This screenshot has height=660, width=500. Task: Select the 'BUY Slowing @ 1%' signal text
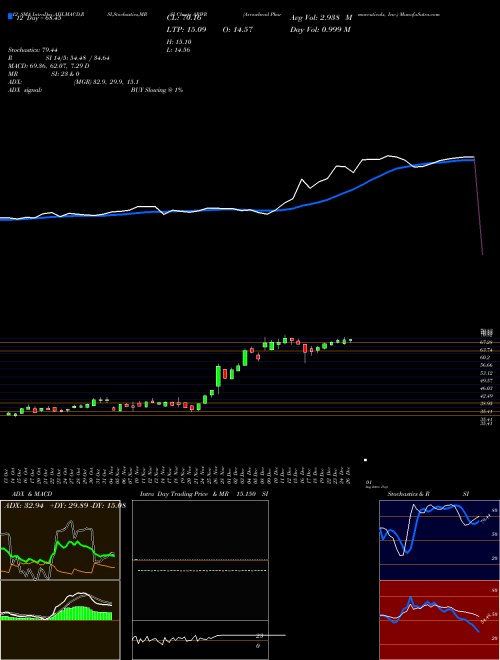tap(157, 90)
